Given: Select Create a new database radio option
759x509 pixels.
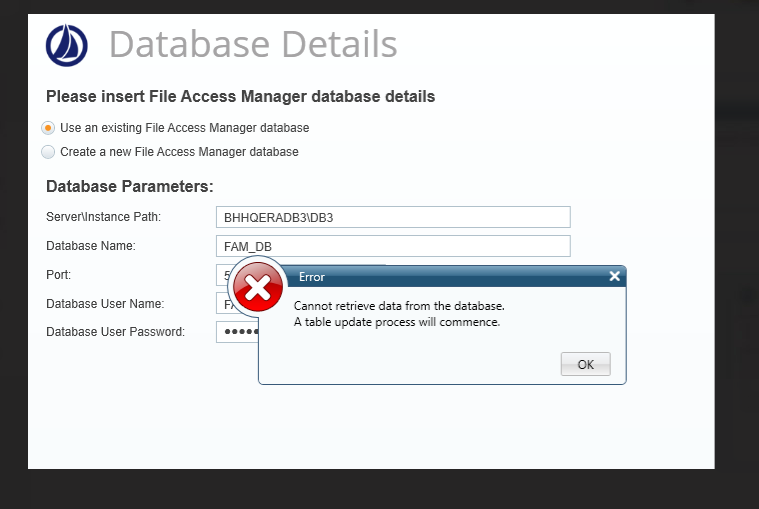Looking at the screenshot, I should point(48,152).
